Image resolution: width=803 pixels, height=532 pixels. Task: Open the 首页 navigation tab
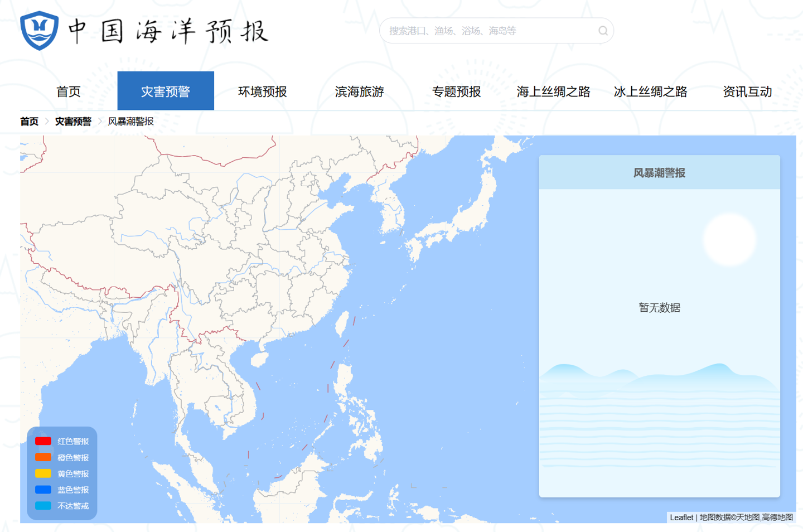[69, 91]
